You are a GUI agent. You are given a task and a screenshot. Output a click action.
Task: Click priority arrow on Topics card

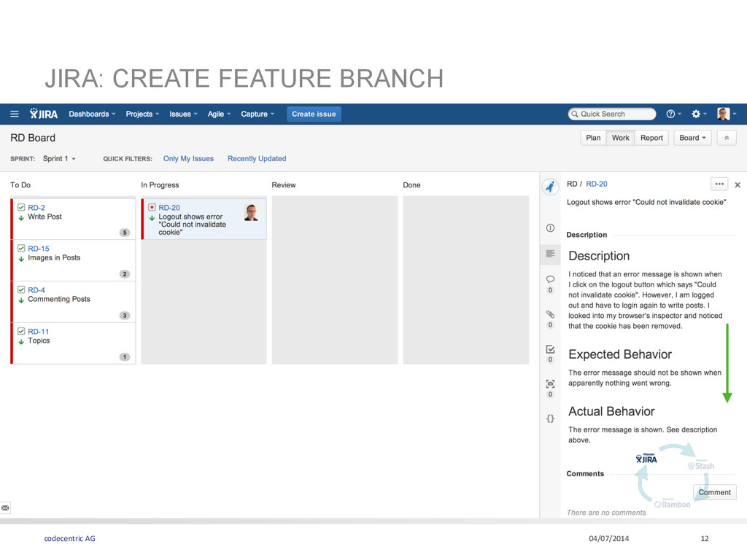[21, 342]
